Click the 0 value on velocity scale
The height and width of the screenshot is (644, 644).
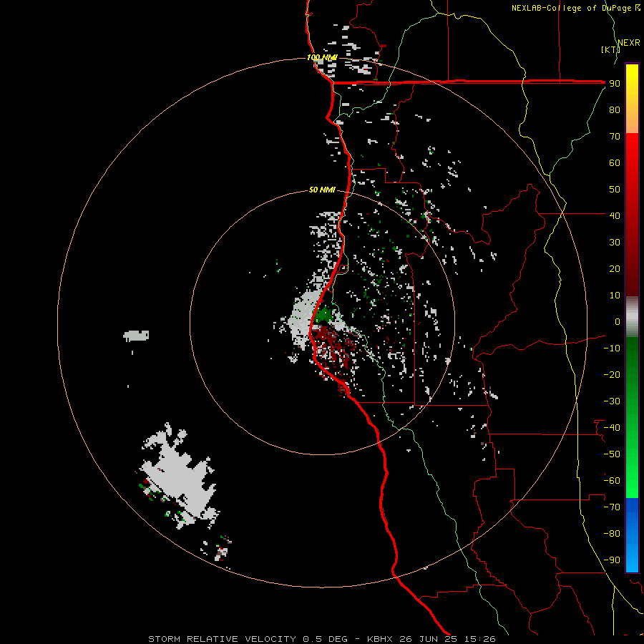pyautogui.click(x=618, y=321)
